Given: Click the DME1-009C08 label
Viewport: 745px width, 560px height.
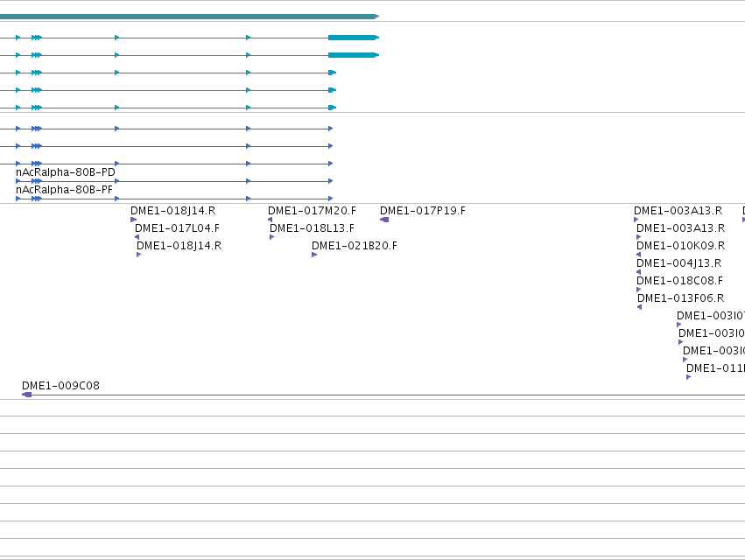Looking at the screenshot, I should click(60, 386).
